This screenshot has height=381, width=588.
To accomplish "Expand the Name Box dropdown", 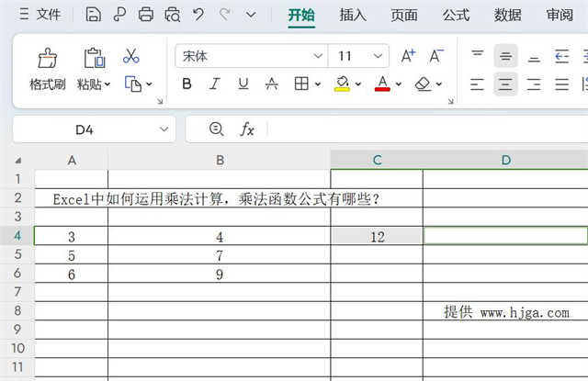I will 164,129.
